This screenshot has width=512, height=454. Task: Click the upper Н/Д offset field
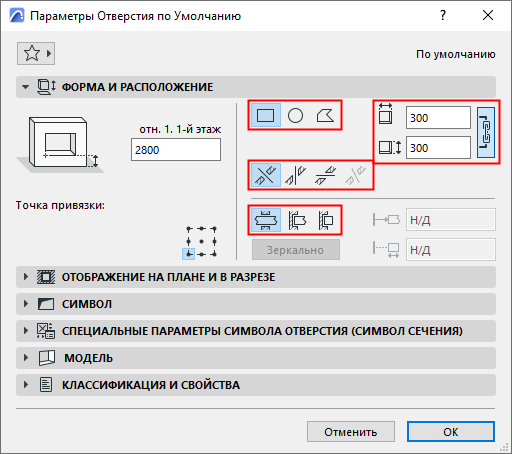451,220
